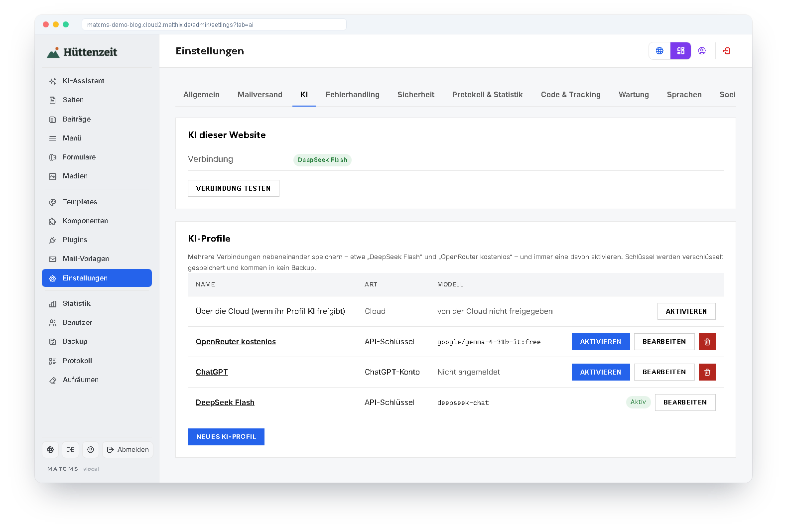The width and height of the screenshot is (787, 532).
Task: Open Formulare in the sidebar
Action: point(97,157)
